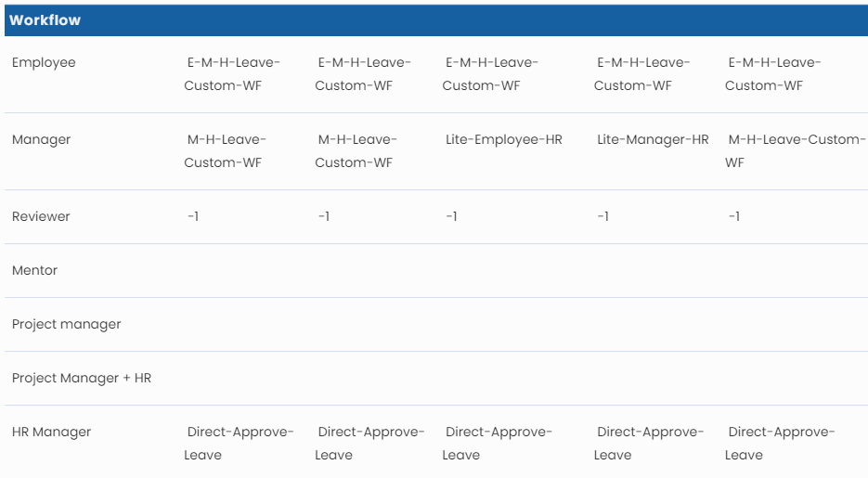Image resolution: width=868 pixels, height=478 pixels.
Task: Open the Lite-Manager-HR workflow entry
Action: pyautogui.click(x=653, y=139)
